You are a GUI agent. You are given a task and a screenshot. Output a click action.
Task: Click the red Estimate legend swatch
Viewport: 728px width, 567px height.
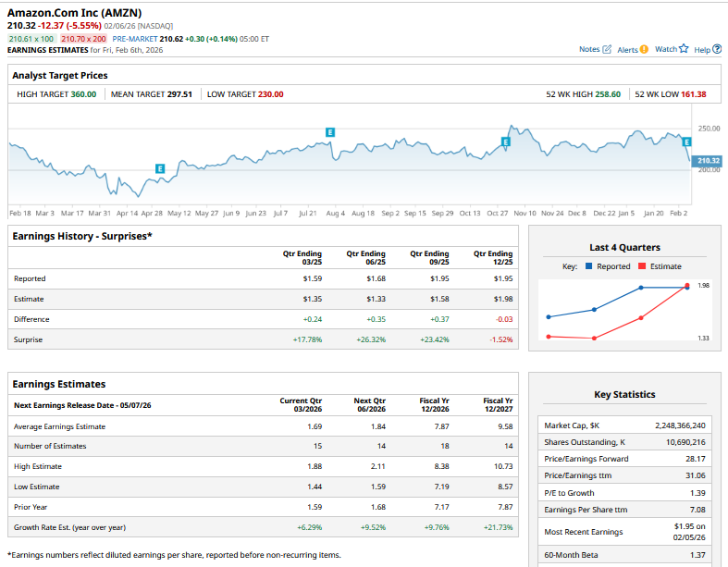coord(641,266)
